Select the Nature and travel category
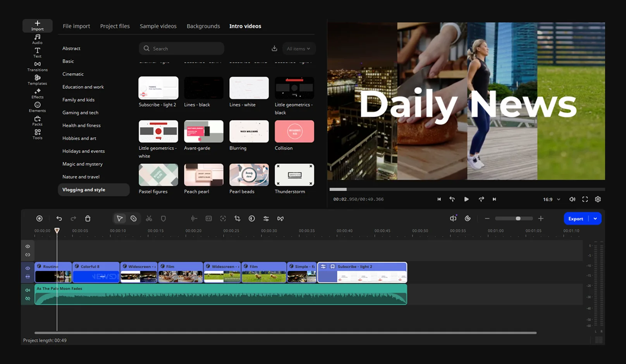 pyautogui.click(x=81, y=177)
